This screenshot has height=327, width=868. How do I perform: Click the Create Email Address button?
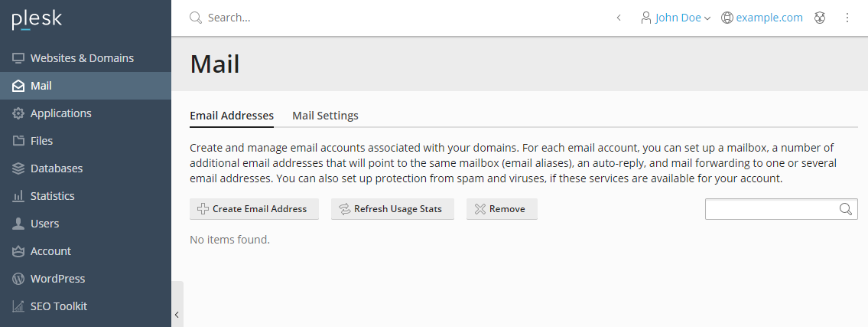(x=254, y=209)
